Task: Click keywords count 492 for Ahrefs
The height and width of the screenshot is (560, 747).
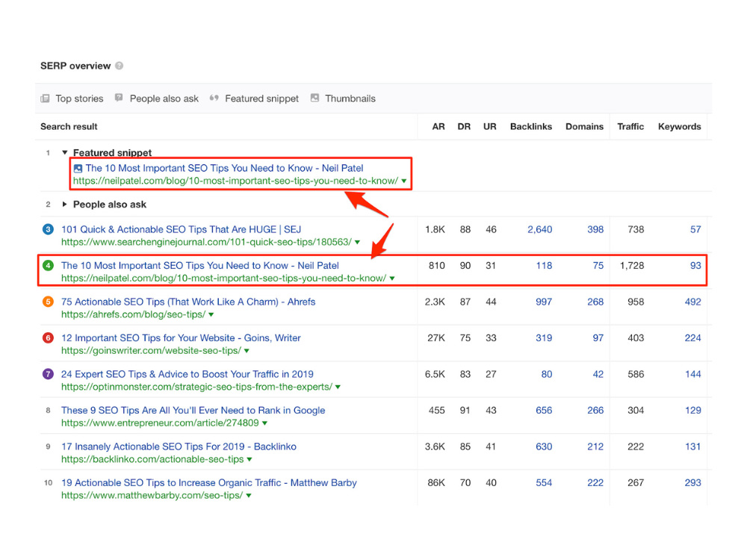Action: [x=692, y=302]
